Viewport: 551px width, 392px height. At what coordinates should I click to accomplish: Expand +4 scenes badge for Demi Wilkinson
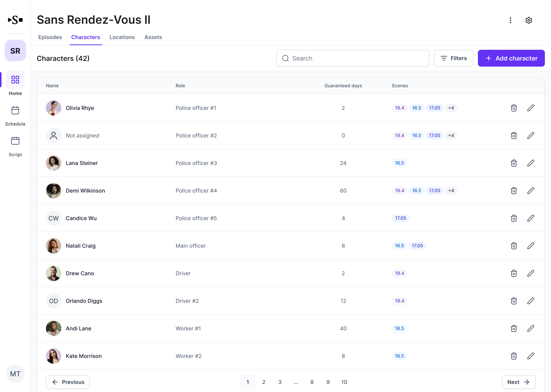coord(451,191)
